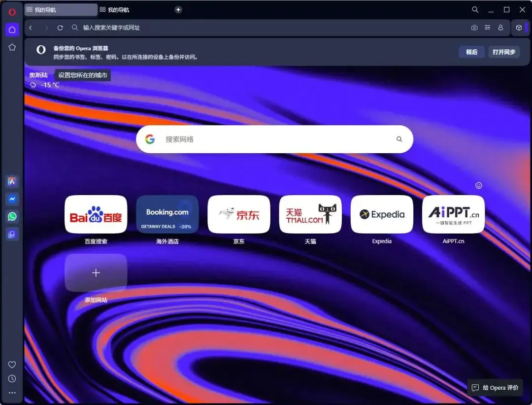The image size is (532, 405).
Task: Click the 给 Opera 评价 feedback button
Action: click(496, 388)
